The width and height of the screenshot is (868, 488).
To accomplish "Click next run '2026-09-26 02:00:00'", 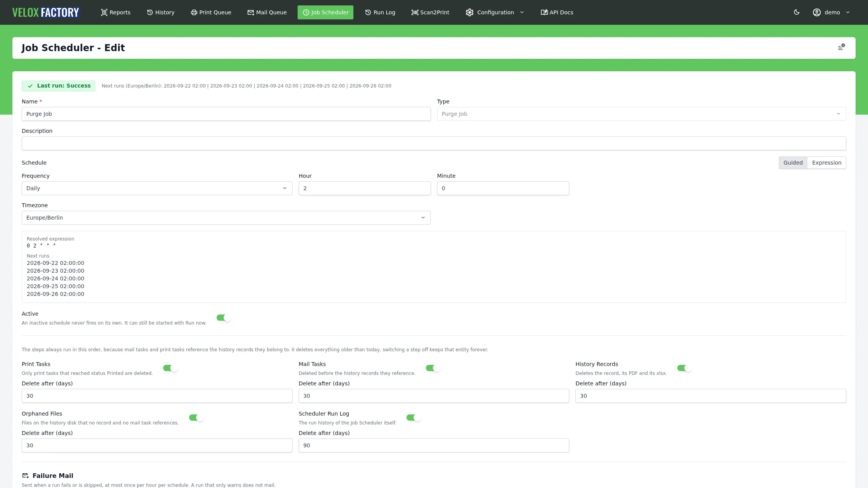I will tap(55, 294).
